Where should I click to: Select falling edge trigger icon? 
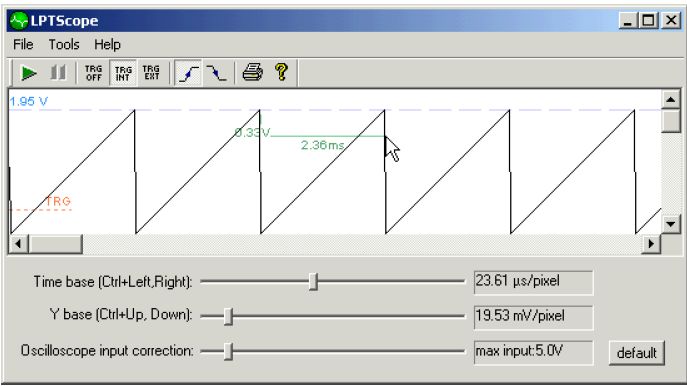216,73
